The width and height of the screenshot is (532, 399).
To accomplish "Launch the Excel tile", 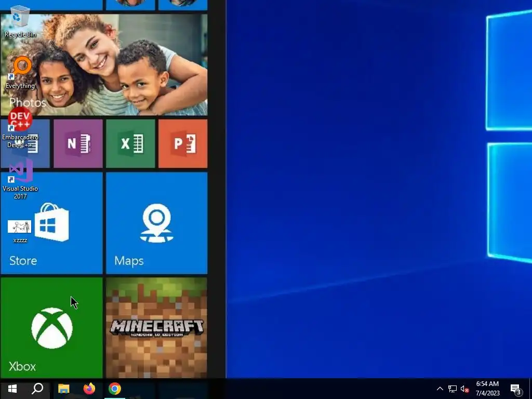I will (130, 143).
